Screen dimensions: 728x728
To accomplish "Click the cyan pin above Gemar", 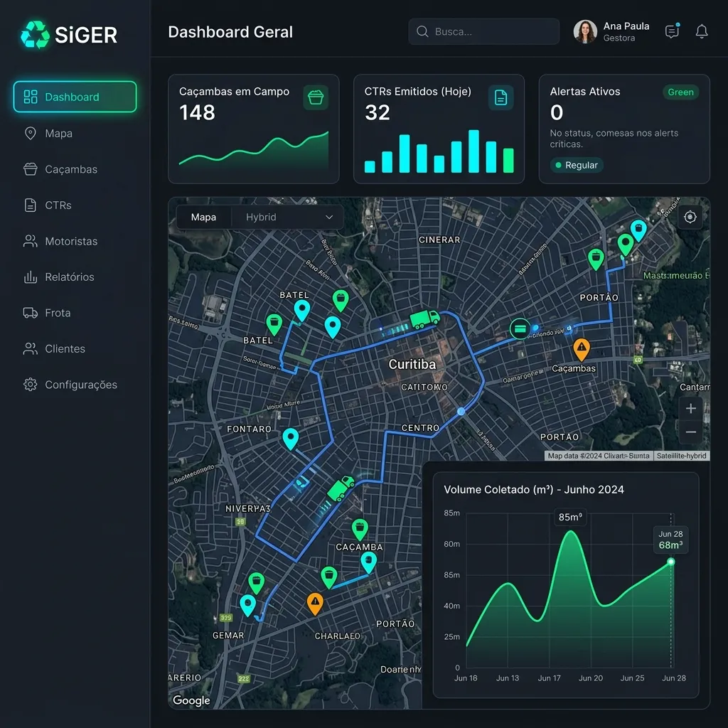I will tap(247, 606).
